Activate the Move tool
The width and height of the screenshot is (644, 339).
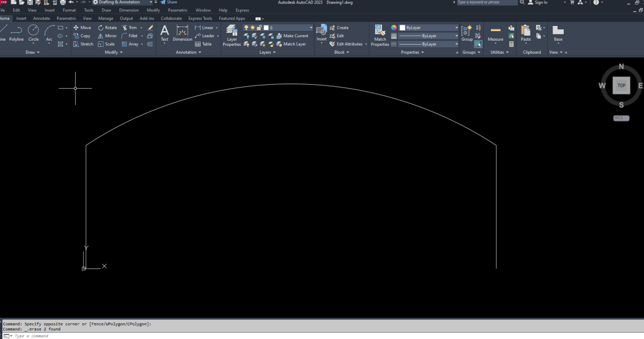click(82, 28)
